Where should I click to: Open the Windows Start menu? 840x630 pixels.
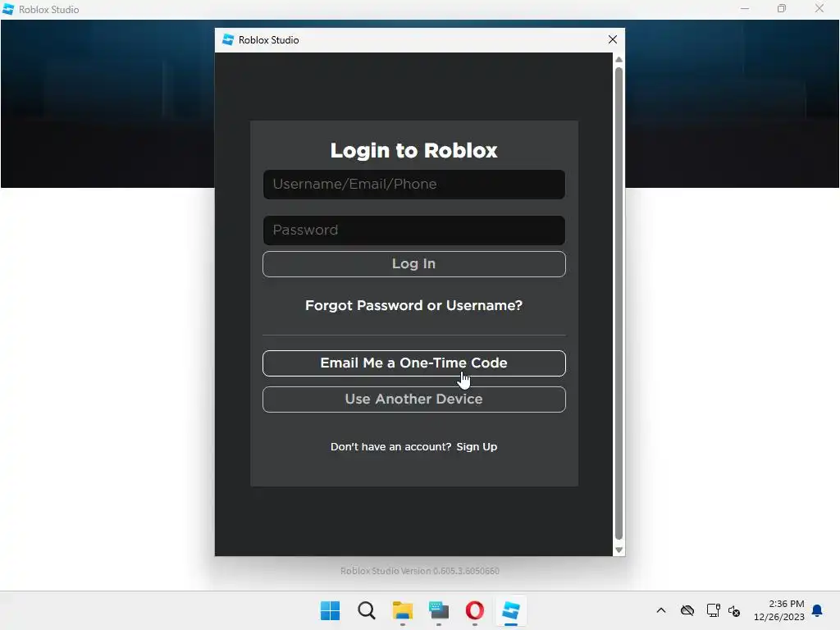330,610
